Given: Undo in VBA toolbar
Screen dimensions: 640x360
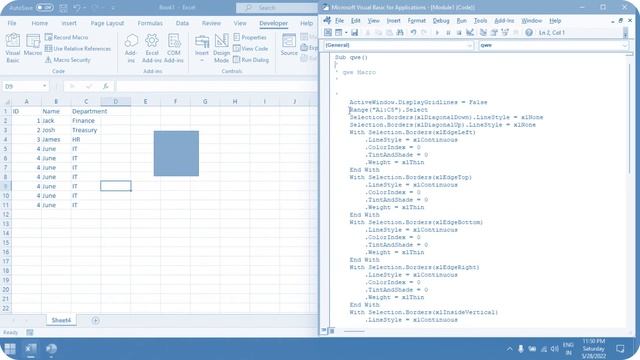Looking at the screenshot, I should (413, 33).
